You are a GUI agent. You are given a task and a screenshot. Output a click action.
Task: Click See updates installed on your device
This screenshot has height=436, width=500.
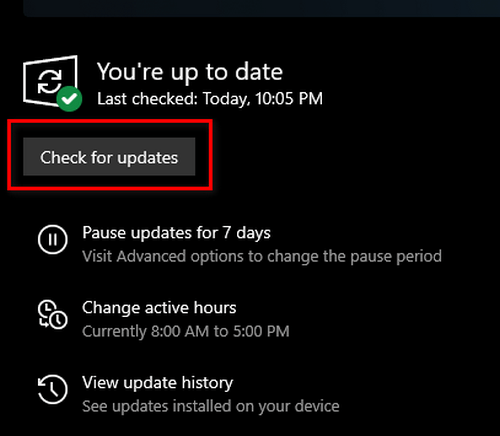point(211,406)
